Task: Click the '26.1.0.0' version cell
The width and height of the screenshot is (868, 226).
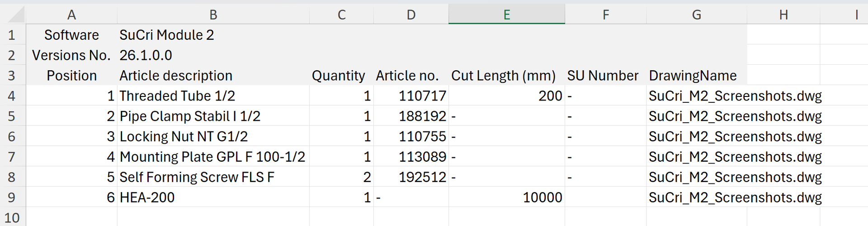Action: (x=213, y=55)
